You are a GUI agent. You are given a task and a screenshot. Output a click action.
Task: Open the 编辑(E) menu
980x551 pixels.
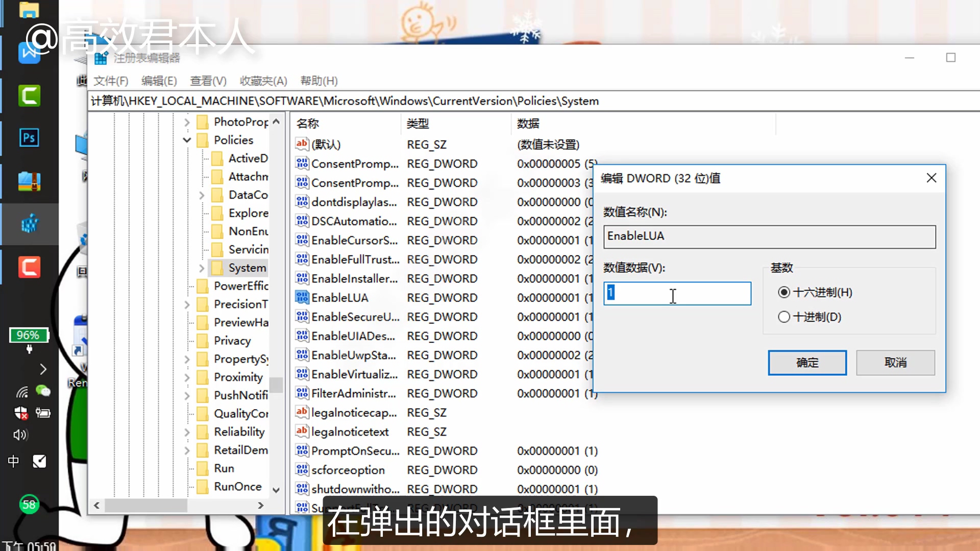tap(159, 81)
